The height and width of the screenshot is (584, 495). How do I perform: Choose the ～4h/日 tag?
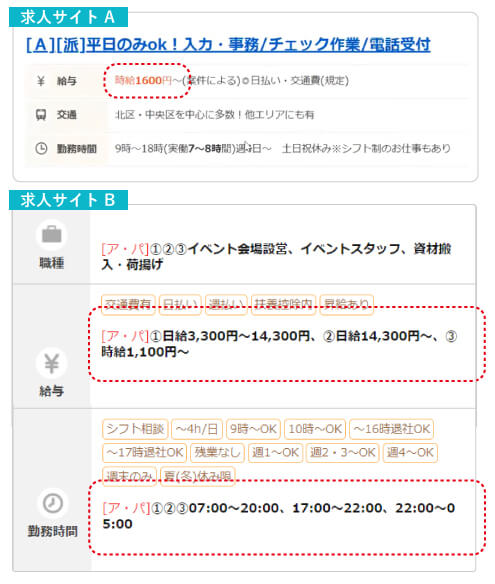click(197, 429)
